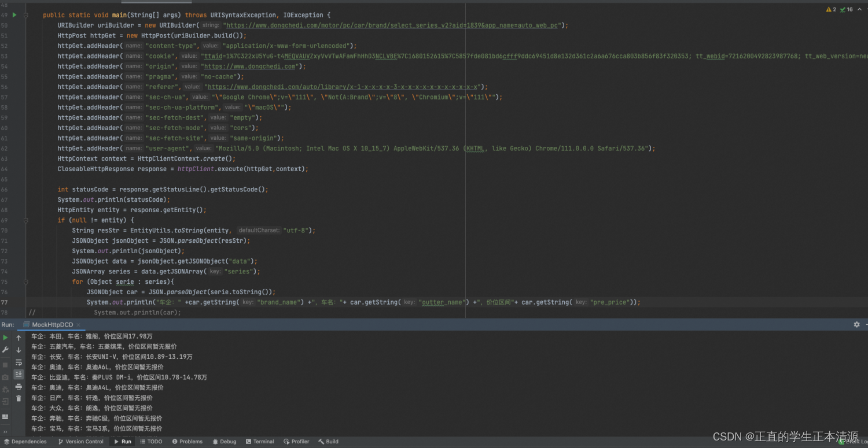The width and height of the screenshot is (868, 448).
Task: Toggle Scroll to the End in console
Action: pos(19,374)
